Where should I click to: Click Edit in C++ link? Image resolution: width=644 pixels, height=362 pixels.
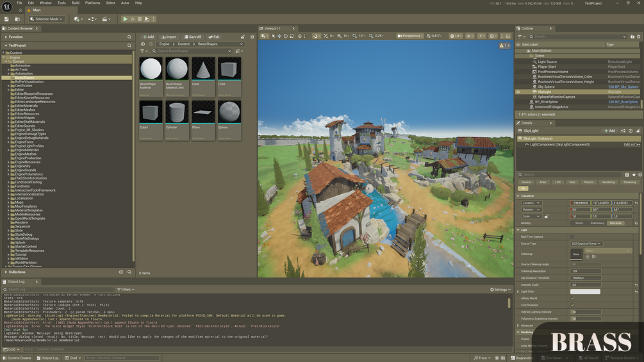pos(632,144)
